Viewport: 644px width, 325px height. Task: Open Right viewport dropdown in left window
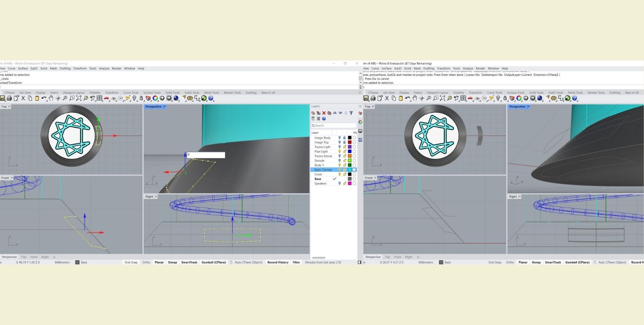point(156,196)
